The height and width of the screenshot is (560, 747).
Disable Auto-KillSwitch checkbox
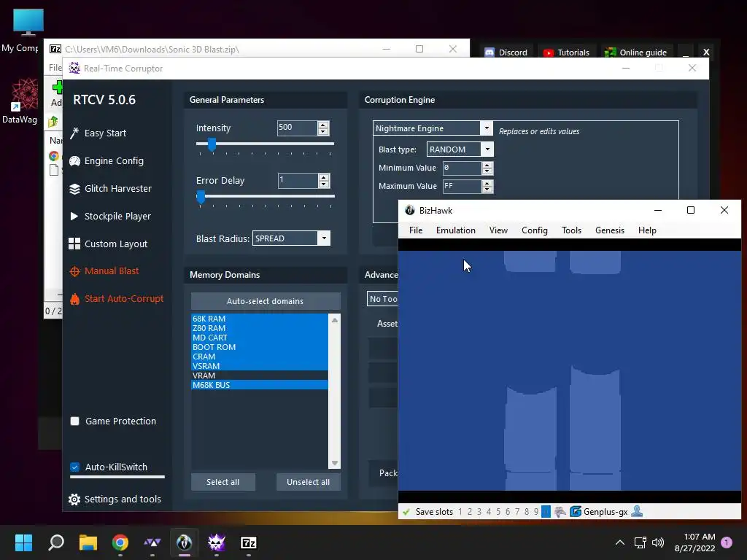point(75,467)
